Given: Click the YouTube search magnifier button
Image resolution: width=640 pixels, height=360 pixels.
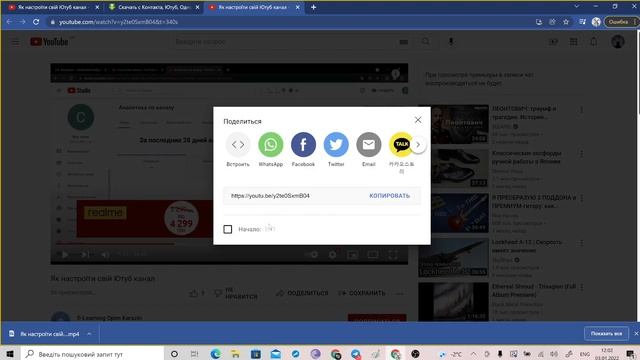Looking at the screenshot, I should pos(425,42).
